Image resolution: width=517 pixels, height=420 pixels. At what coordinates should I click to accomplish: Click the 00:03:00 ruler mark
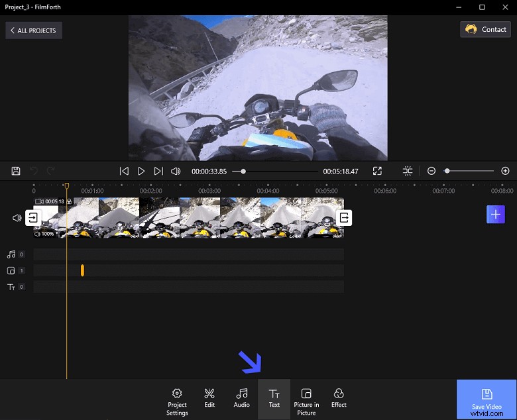(209, 191)
